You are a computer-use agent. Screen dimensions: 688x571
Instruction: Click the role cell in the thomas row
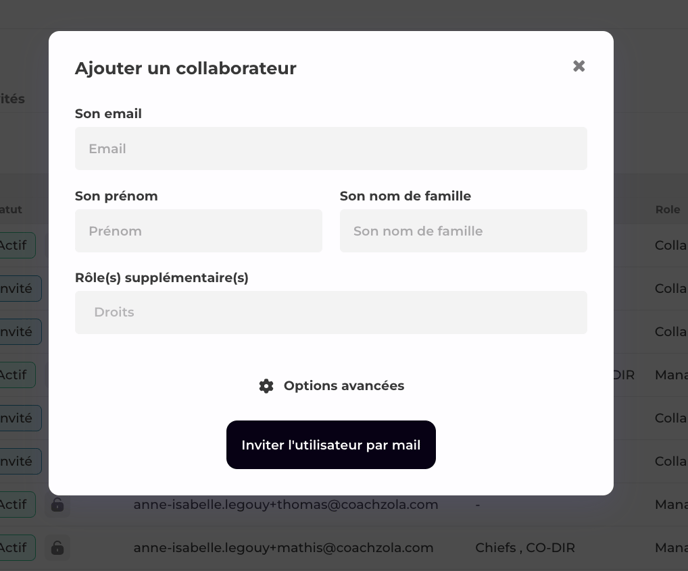[x=671, y=505]
